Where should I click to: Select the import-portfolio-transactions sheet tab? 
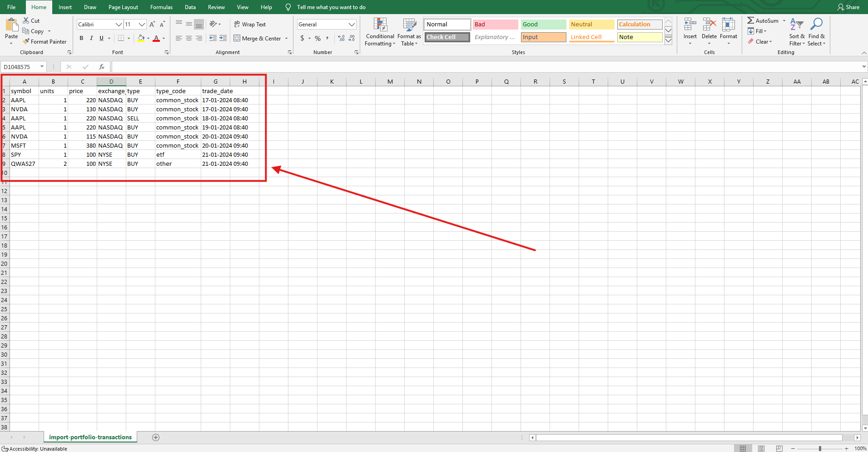pyautogui.click(x=90, y=437)
